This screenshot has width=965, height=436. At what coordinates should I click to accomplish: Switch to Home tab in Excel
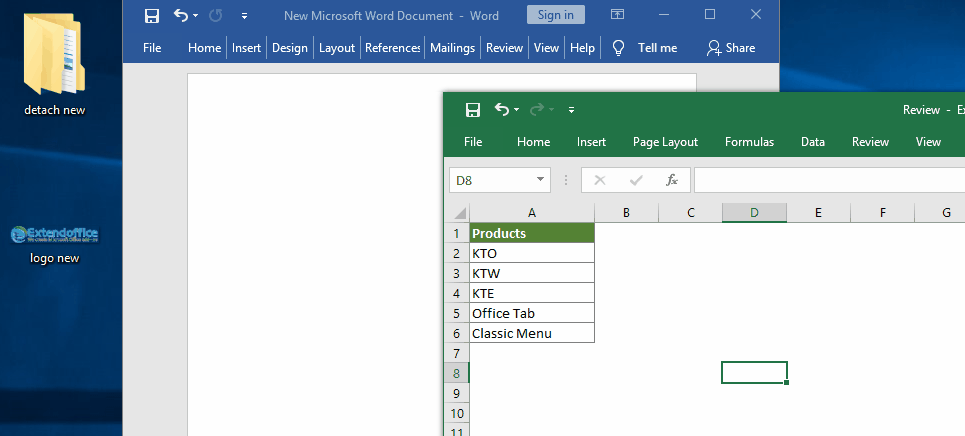point(533,142)
